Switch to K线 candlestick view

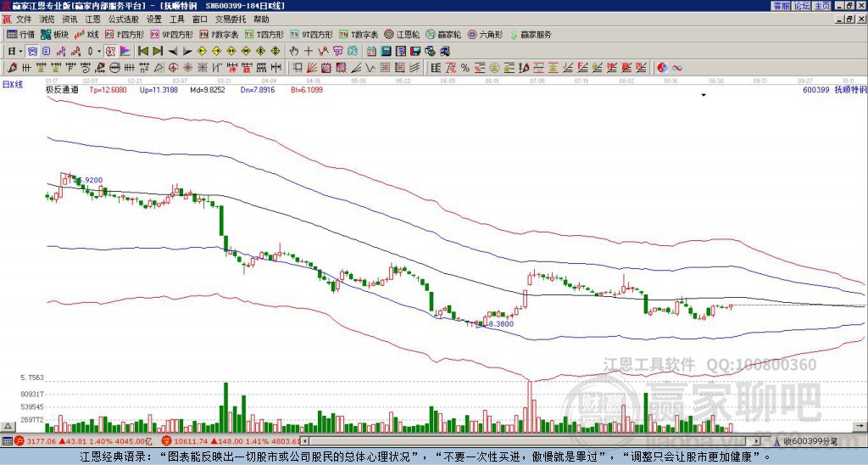pyautogui.click(x=87, y=34)
